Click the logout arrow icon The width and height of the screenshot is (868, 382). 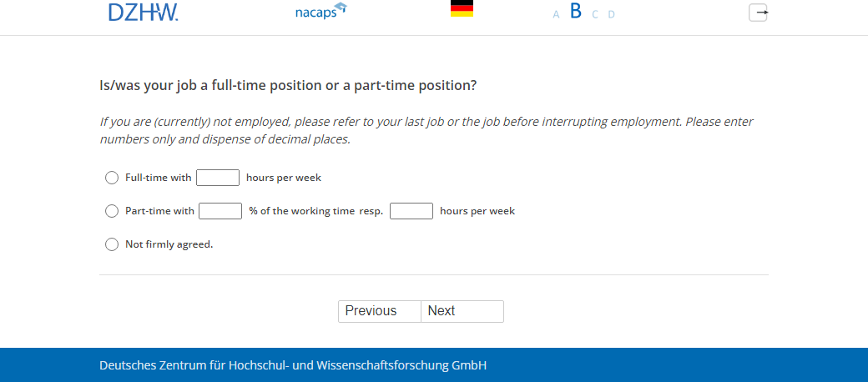[x=758, y=13]
